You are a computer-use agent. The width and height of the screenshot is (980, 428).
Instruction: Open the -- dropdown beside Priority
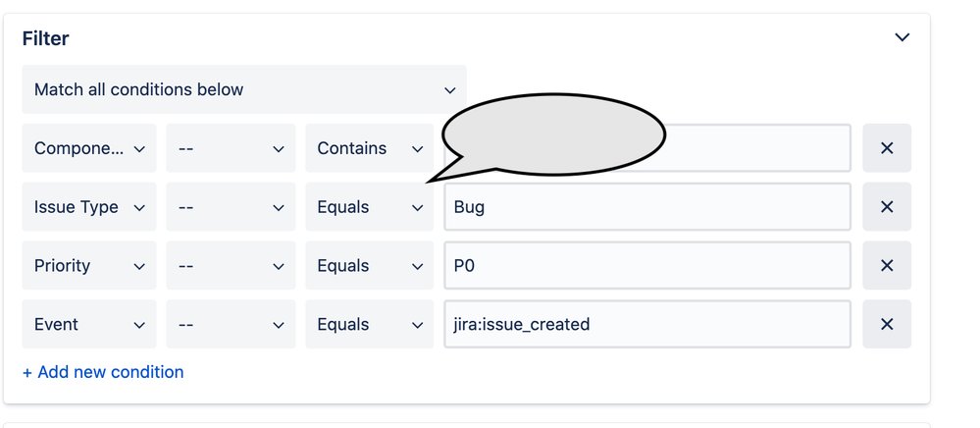tap(231, 265)
